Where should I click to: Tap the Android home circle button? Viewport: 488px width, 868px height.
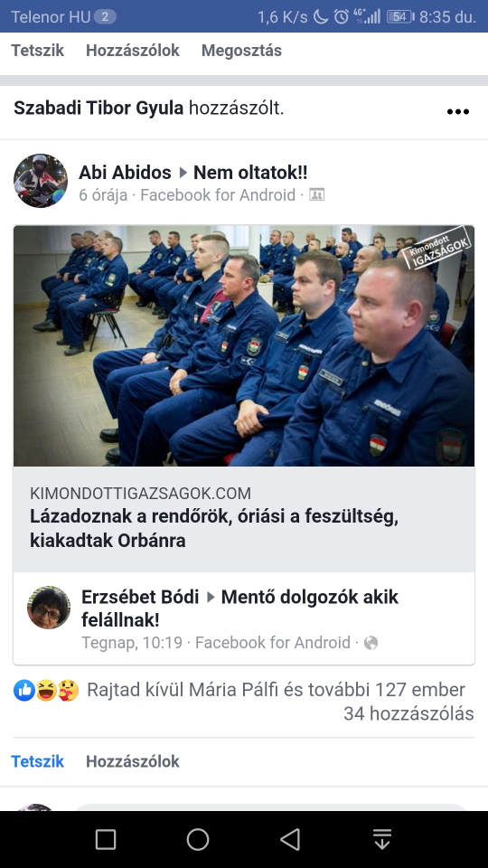[x=198, y=839]
